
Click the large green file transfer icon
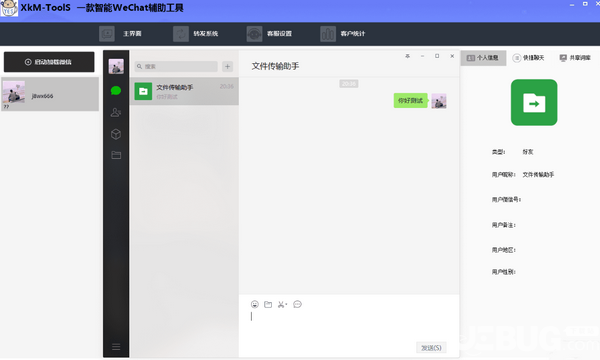[534, 102]
